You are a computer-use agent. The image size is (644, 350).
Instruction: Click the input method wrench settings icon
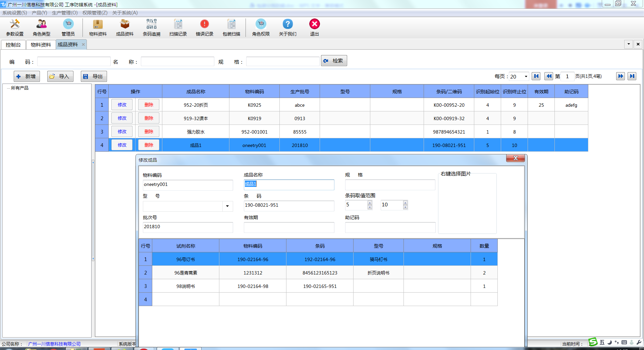(x=639, y=342)
